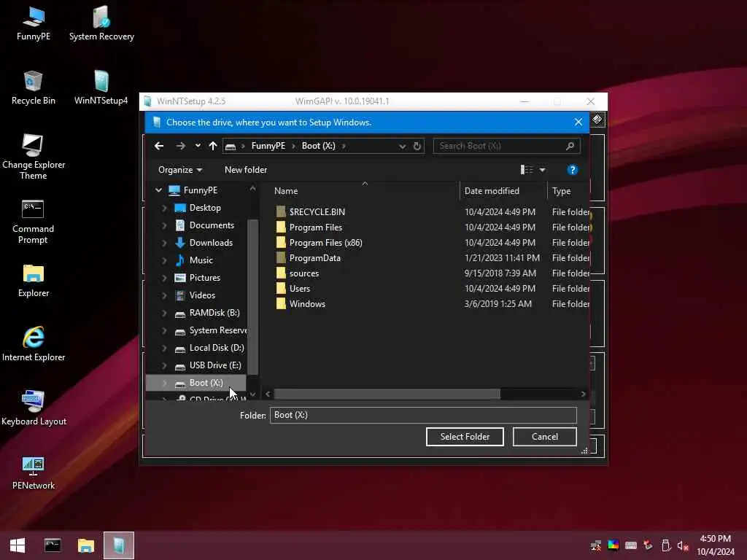Click the on-screen keyboard tray icon
The width and height of the screenshot is (747, 560).
(631, 545)
